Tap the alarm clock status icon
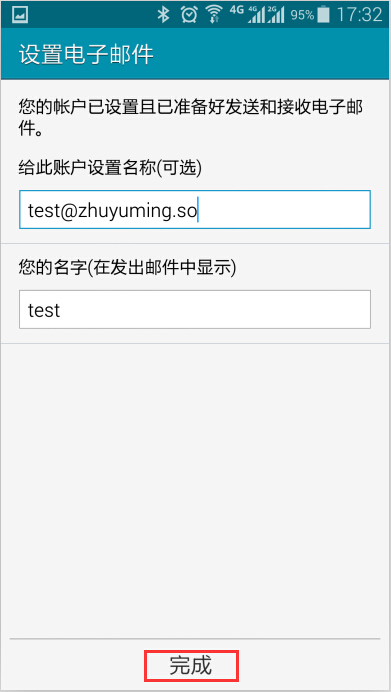The image size is (391, 692). [189, 15]
